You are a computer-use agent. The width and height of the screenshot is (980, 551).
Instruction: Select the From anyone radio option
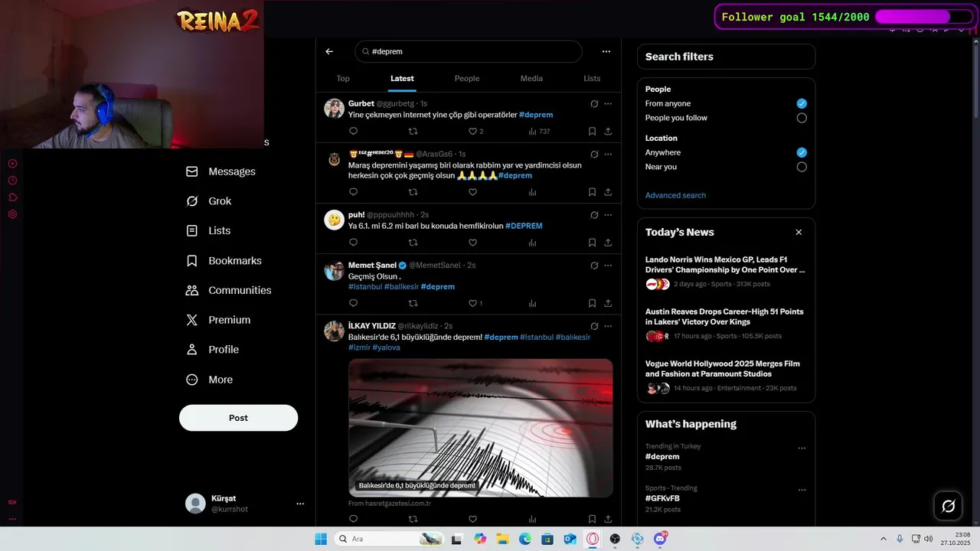(x=802, y=103)
